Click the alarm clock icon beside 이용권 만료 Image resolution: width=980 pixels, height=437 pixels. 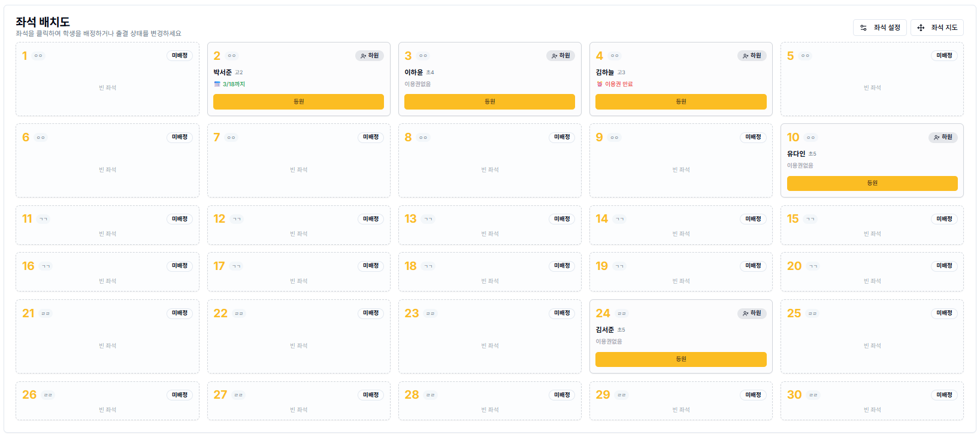(x=599, y=84)
